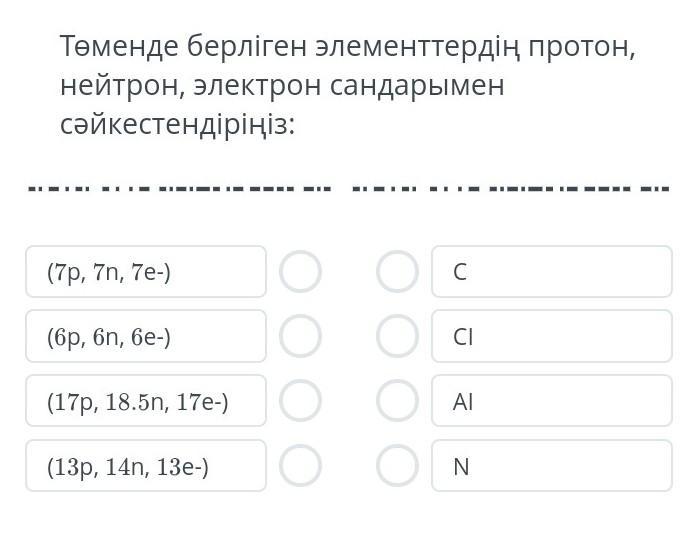Select the radio button next to C
This screenshot has width=698, height=536.
(397, 271)
